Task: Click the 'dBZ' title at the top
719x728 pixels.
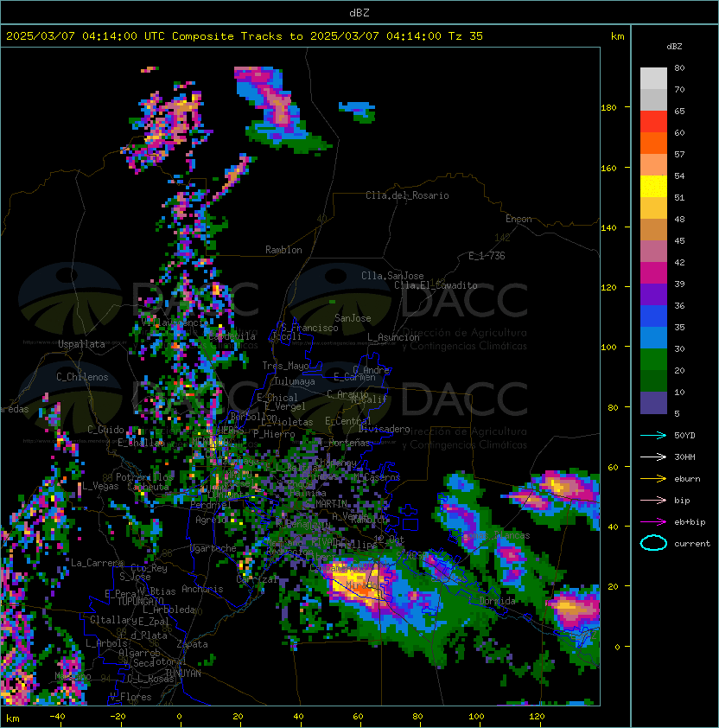Action: (x=359, y=12)
